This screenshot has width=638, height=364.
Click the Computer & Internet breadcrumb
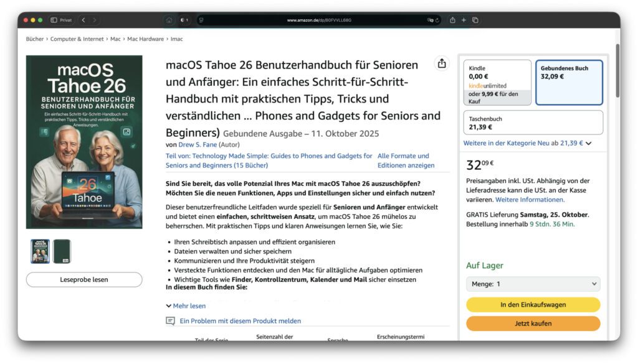click(77, 39)
